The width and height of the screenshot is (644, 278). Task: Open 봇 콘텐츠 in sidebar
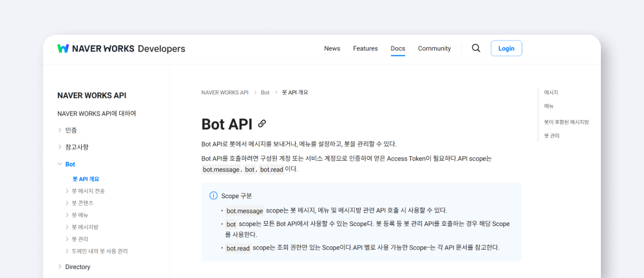(x=82, y=203)
